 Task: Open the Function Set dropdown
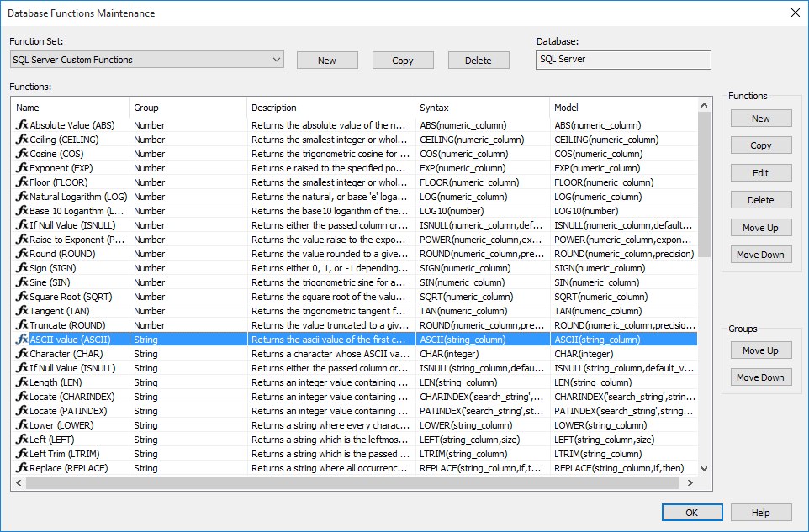(277, 60)
